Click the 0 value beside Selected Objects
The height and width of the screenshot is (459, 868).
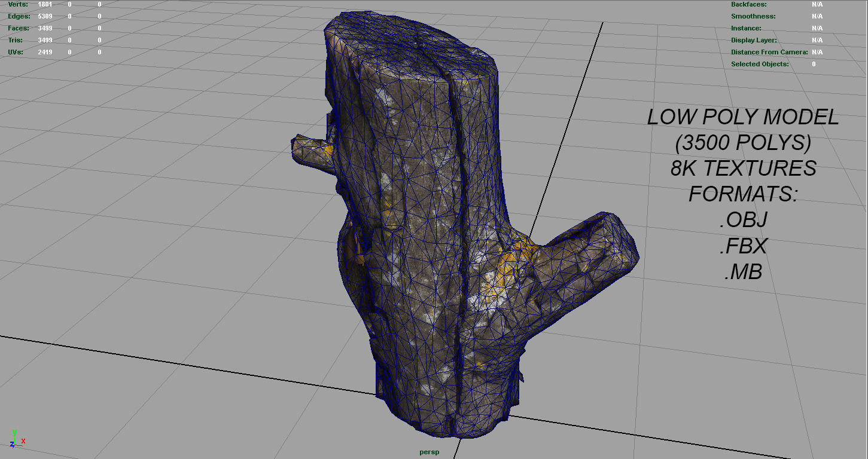pyautogui.click(x=814, y=64)
